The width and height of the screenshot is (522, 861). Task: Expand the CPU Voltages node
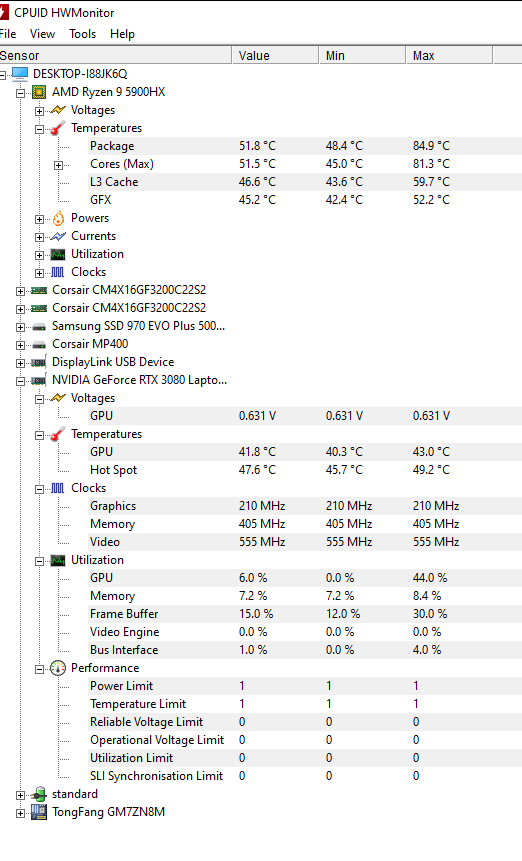pyautogui.click(x=40, y=111)
